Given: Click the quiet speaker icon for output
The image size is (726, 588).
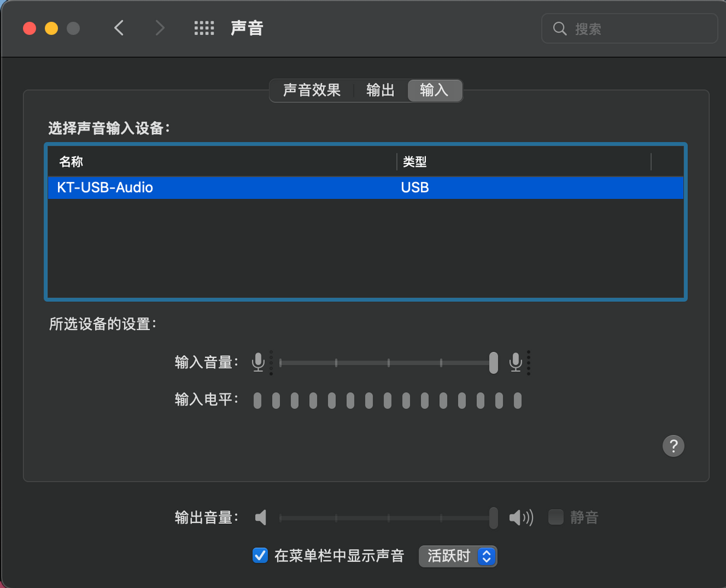Looking at the screenshot, I should click(261, 517).
